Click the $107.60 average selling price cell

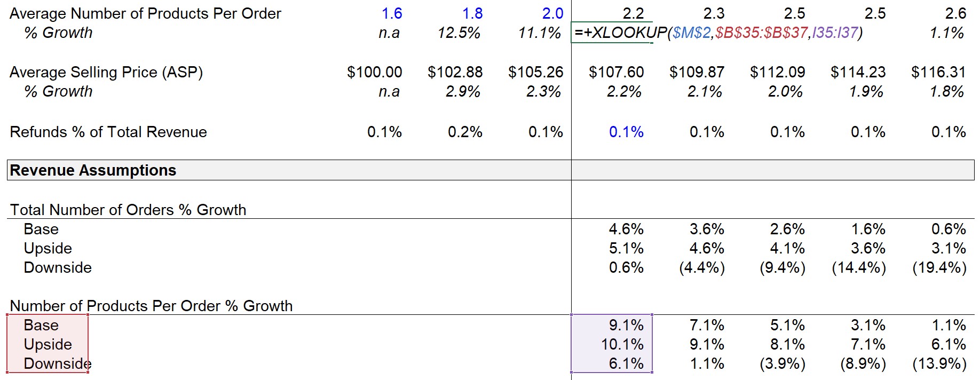click(x=616, y=72)
